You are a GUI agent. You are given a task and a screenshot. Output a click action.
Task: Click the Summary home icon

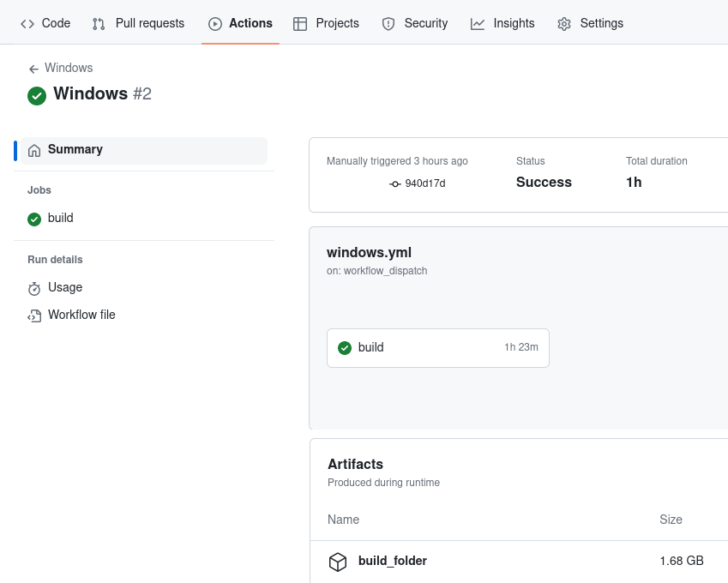pyautogui.click(x=34, y=150)
